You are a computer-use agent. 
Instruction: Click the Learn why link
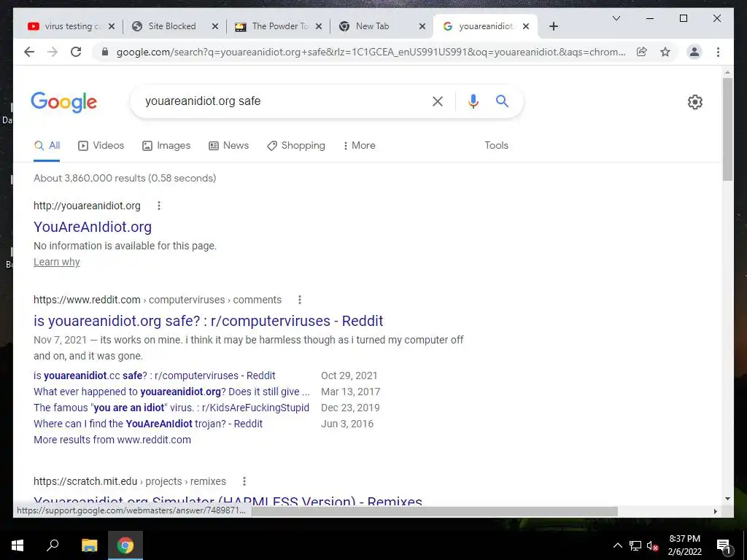click(x=57, y=262)
